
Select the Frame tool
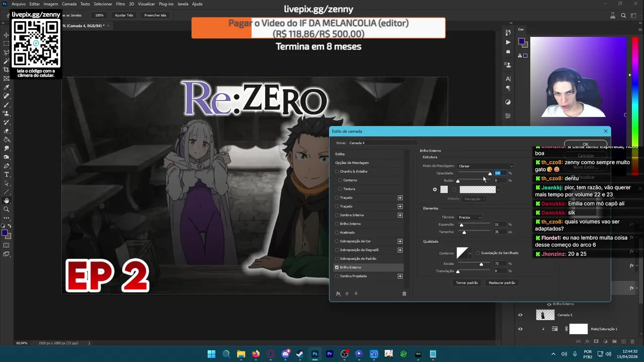pos(7,78)
